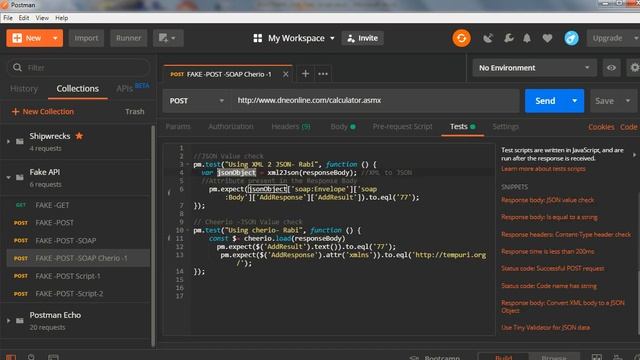
Task: Open the Headers tab
Action: click(291, 127)
